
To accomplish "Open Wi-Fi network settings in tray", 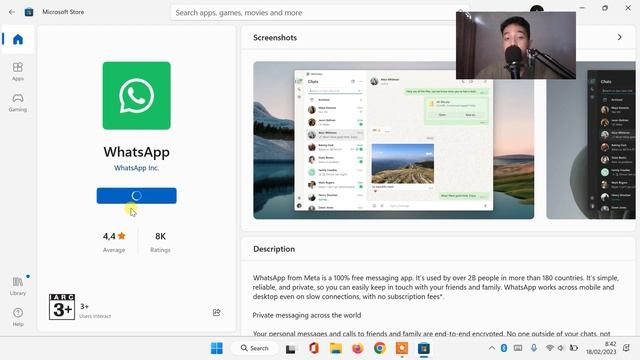I will click(549, 348).
